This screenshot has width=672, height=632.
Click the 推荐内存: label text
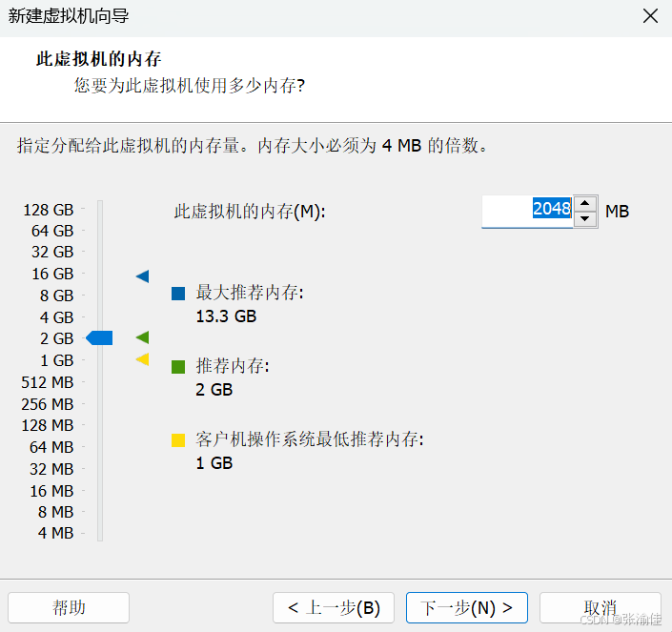(233, 366)
